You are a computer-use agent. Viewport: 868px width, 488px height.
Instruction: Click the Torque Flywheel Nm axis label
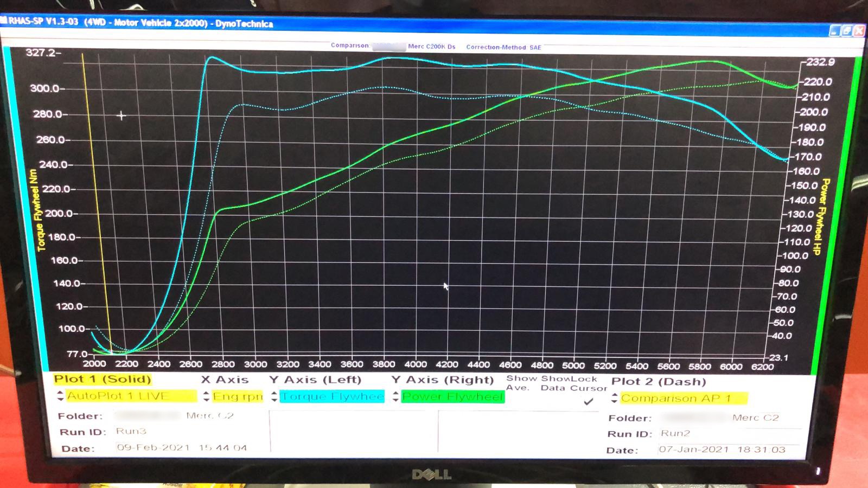(37, 211)
